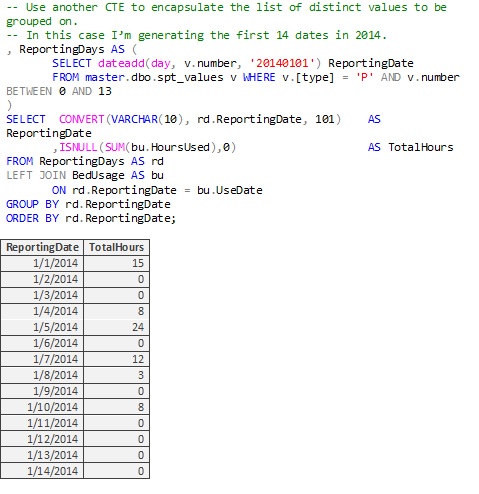Viewport: 479px width, 494px height.
Task: Click the TotalHours value 15
Action: 116,263
